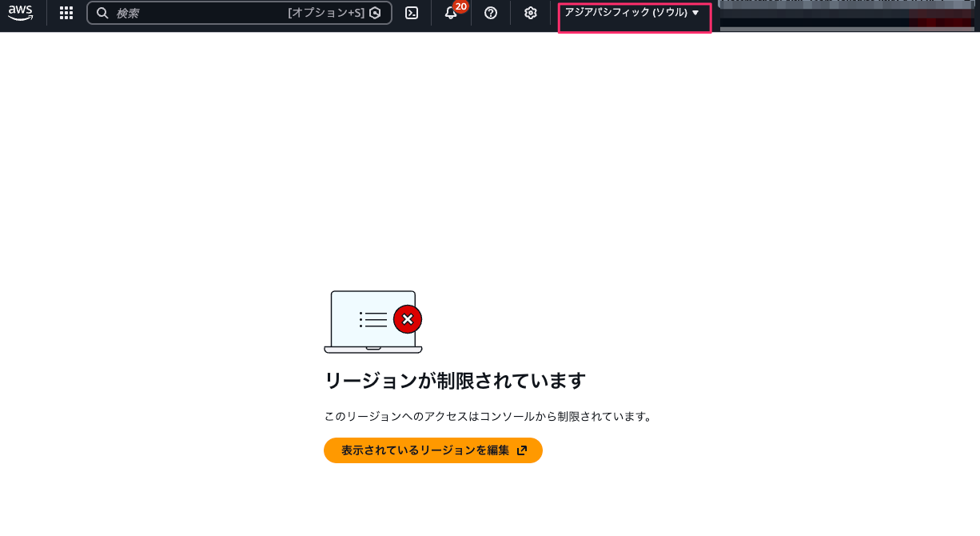Follow the external link arrow on the orange button
Viewport: 980px width, 536px height.
[522, 450]
